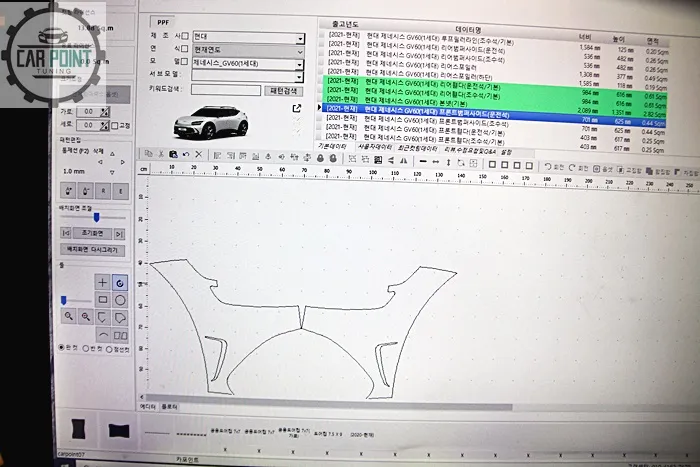This screenshot has height=467, width=700.
Task: Click the R button in pattern edit
Action: click(103, 191)
